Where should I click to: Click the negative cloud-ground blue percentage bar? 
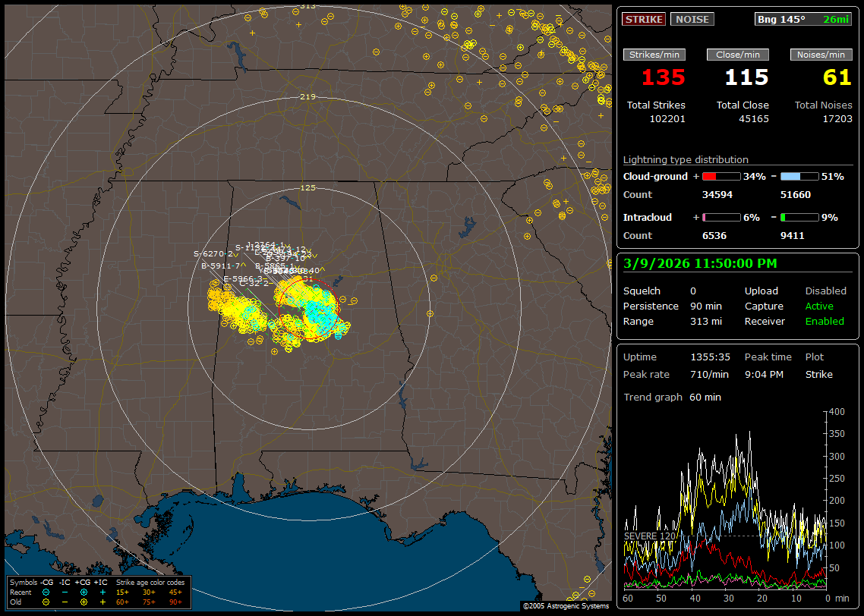tap(799, 177)
